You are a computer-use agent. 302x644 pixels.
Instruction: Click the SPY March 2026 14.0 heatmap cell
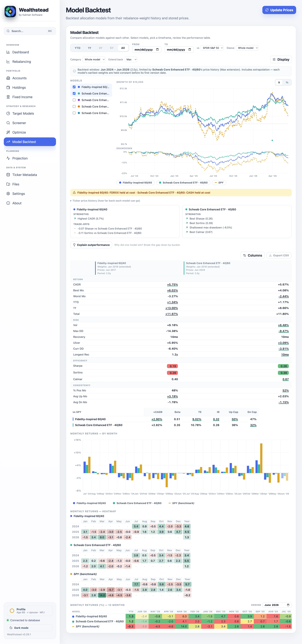102,595
